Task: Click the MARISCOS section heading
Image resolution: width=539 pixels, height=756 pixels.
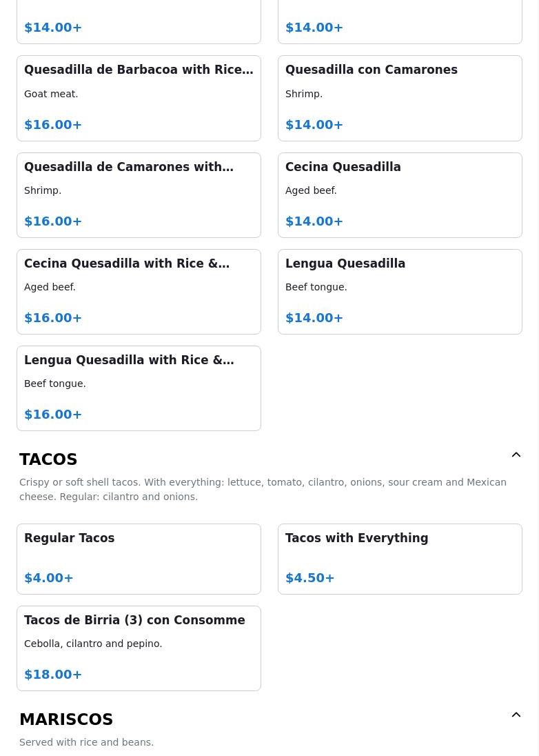Action: 66,719
